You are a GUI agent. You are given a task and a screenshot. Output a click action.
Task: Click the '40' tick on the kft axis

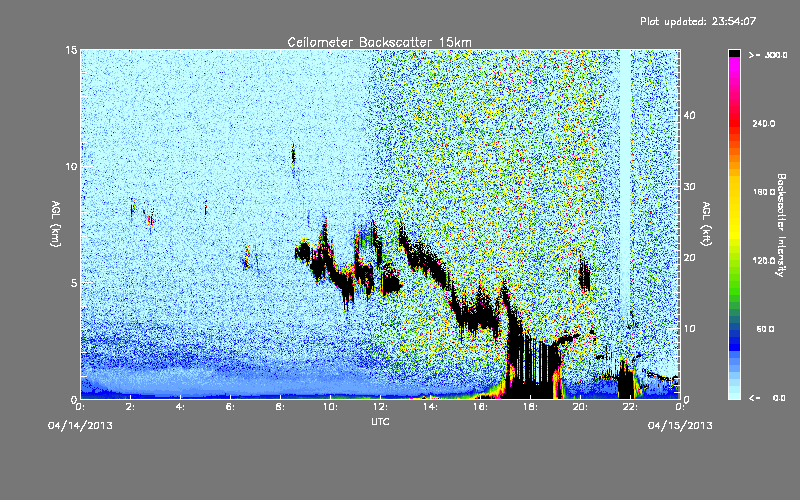[x=689, y=115]
